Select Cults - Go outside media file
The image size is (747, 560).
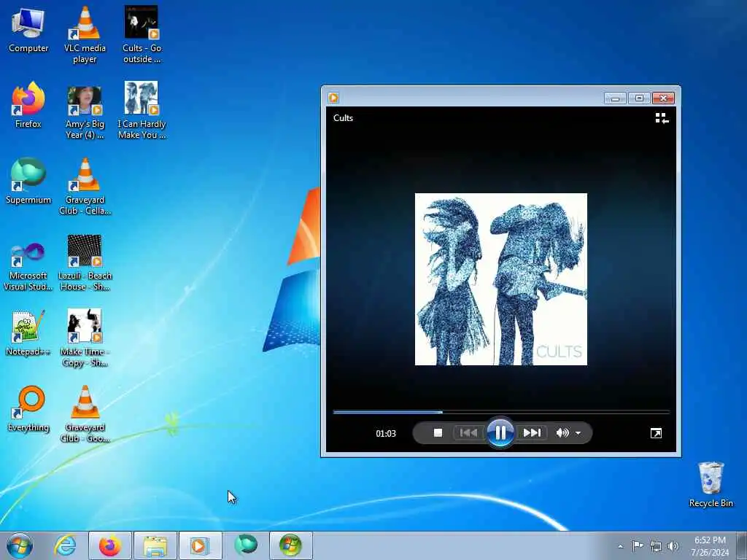(142, 35)
